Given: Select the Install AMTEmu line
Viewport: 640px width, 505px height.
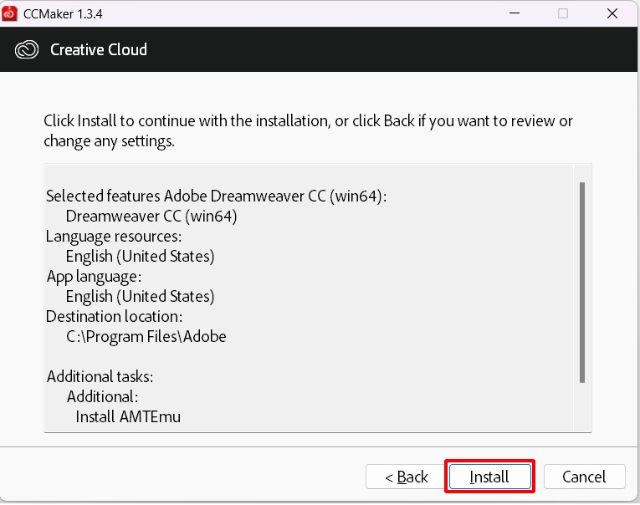Looking at the screenshot, I should coord(128,417).
